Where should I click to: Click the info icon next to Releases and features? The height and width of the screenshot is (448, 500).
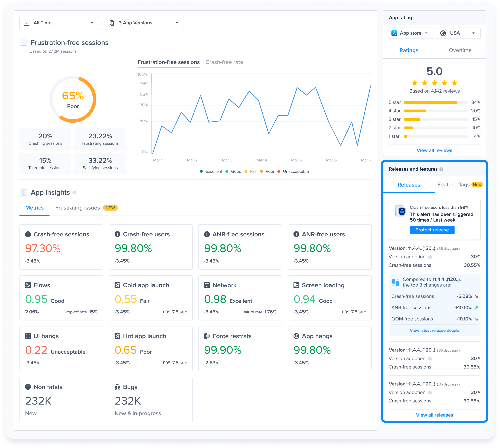pyautogui.click(x=441, y=169)
